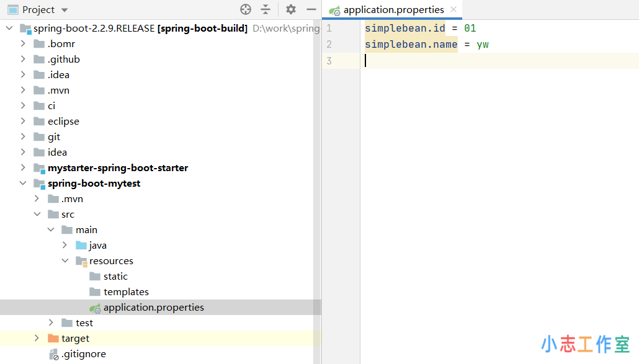Screen dimensions: 639x364
Task: Click the static folder icon
Action: [x=94, y=277]
